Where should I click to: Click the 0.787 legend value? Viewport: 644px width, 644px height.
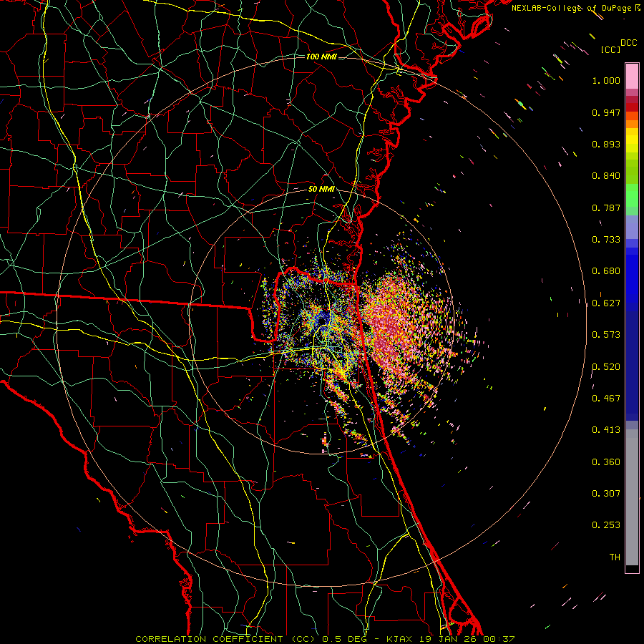pyautogui.click(x=606, y=208)
